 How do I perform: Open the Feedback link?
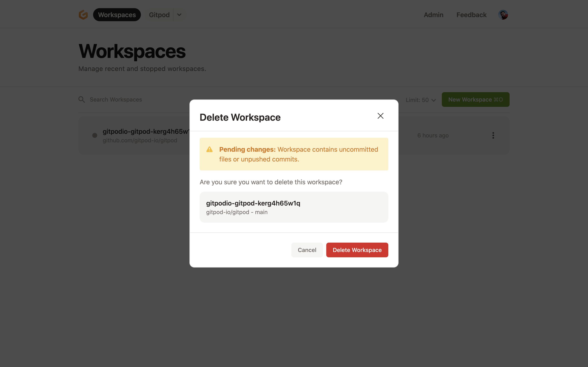point(471,15)
